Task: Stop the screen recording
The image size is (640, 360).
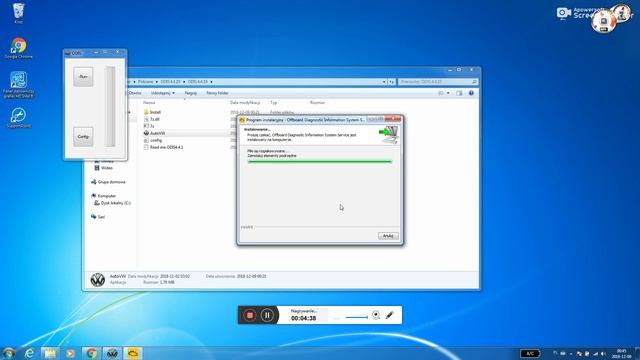Action: click(250, 315)
